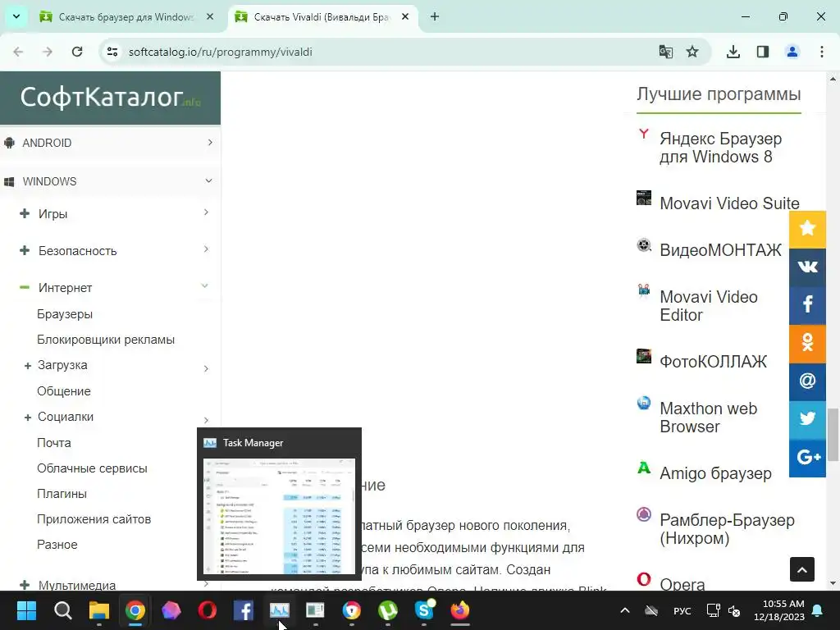Open Яндекс Браузер для Windows 8 link
The image size is (840, 630).
click(720, 148)
